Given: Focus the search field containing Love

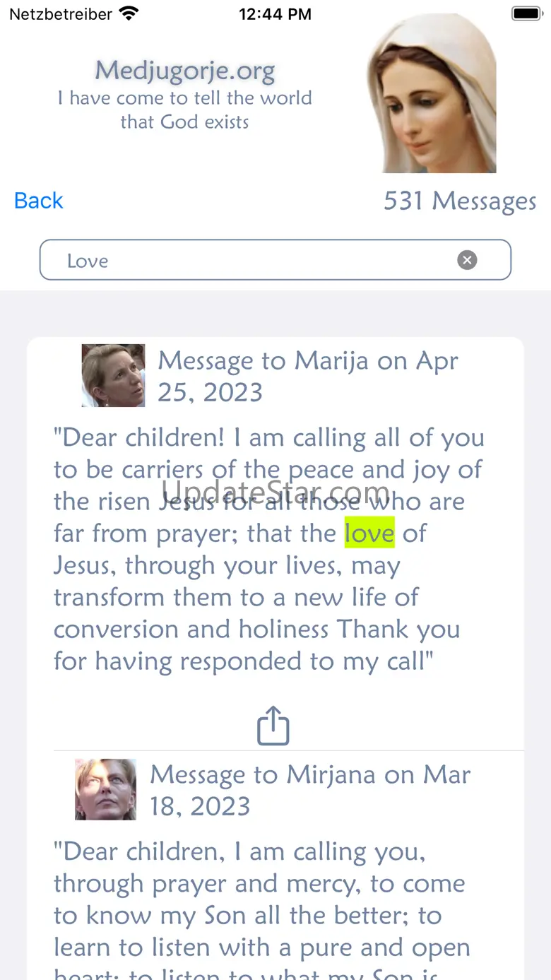Looking at the screenshot, I should click(x=254, y=260).
